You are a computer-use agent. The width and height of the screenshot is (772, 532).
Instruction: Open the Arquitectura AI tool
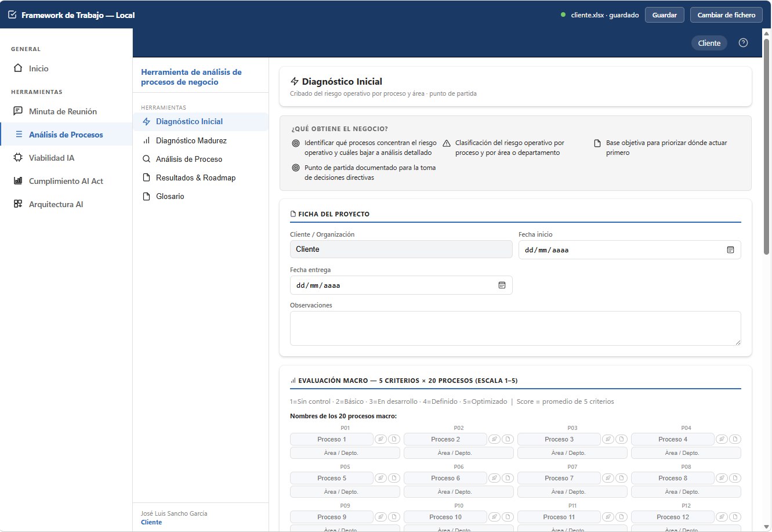[x=66, y=204]
